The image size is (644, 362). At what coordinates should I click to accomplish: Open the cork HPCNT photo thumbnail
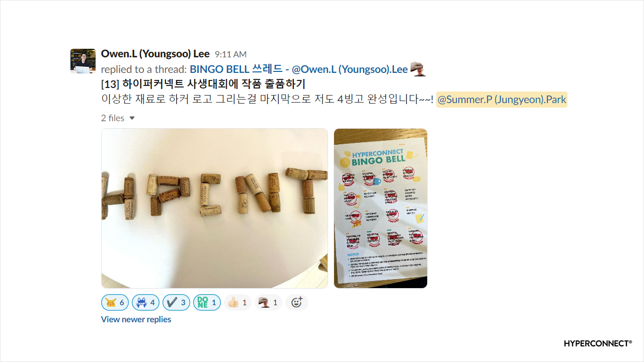click(214, 208)
